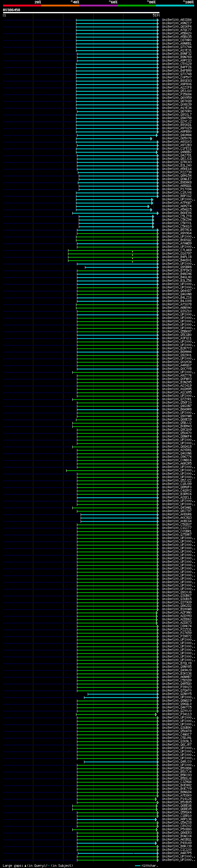Select the hit label UniRef100_Q4UHA4
The image size is (197, 868).
pyautogui.click(x=177, y=135)
